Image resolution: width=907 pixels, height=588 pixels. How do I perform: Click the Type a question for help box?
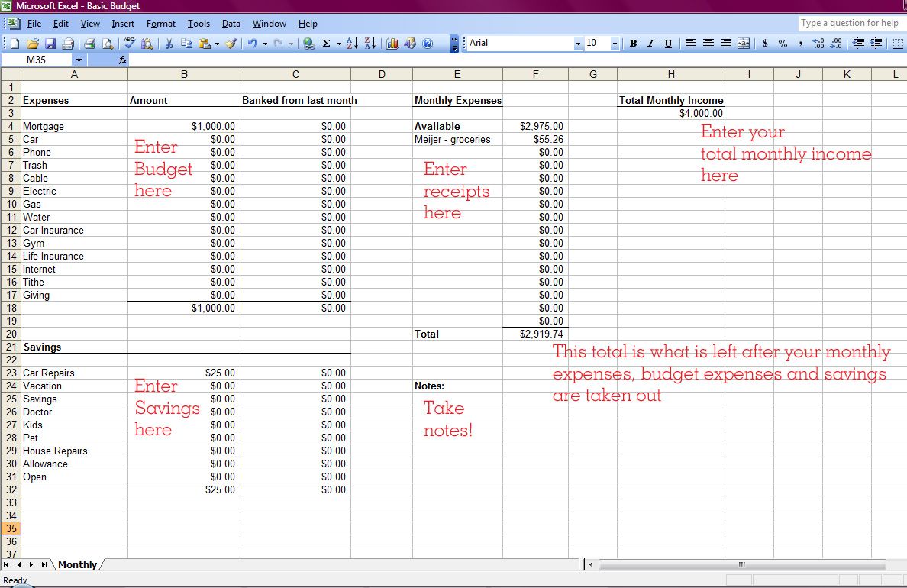pos(850,23)
